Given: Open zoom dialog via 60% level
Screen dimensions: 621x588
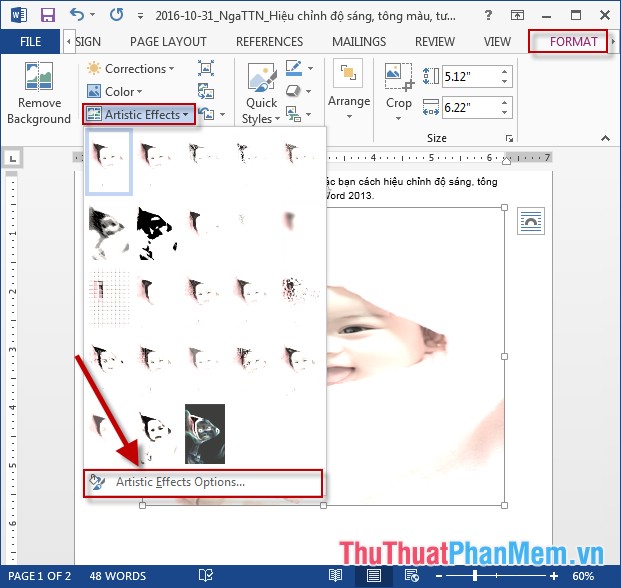Looking at the screenshot, I should point(582,576).
